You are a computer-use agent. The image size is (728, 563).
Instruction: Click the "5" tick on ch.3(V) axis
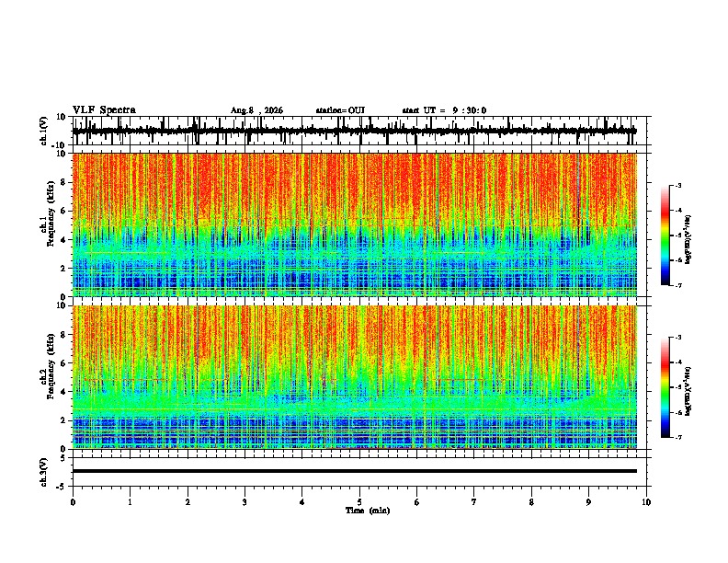coord(63,458)
